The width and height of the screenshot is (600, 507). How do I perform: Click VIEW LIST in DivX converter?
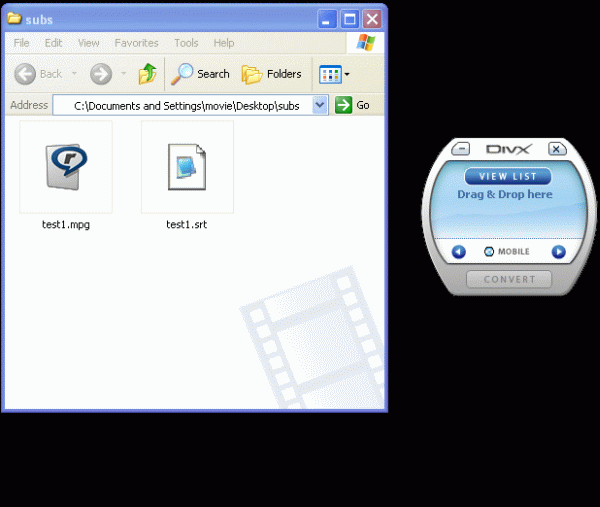tap(508, 176)
